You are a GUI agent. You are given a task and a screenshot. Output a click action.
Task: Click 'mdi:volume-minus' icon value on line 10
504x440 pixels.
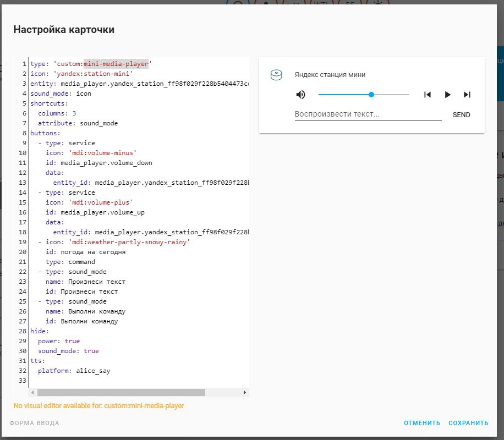[102, 153]
